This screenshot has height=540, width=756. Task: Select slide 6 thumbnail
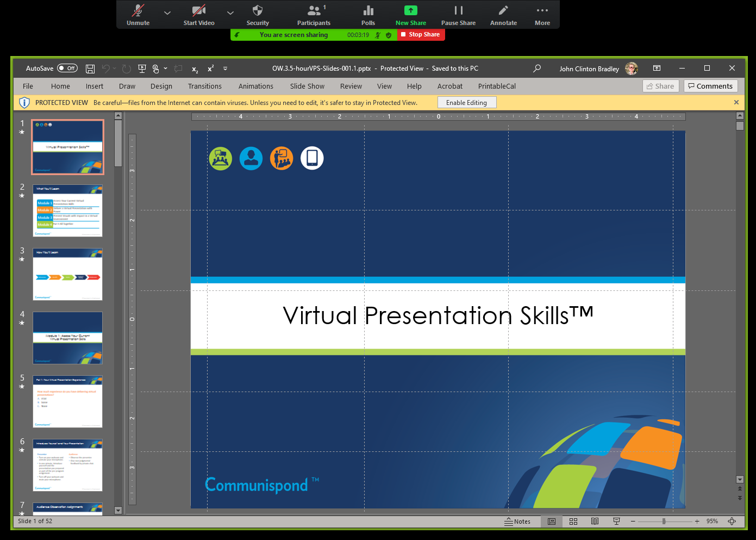coord(67,465)
